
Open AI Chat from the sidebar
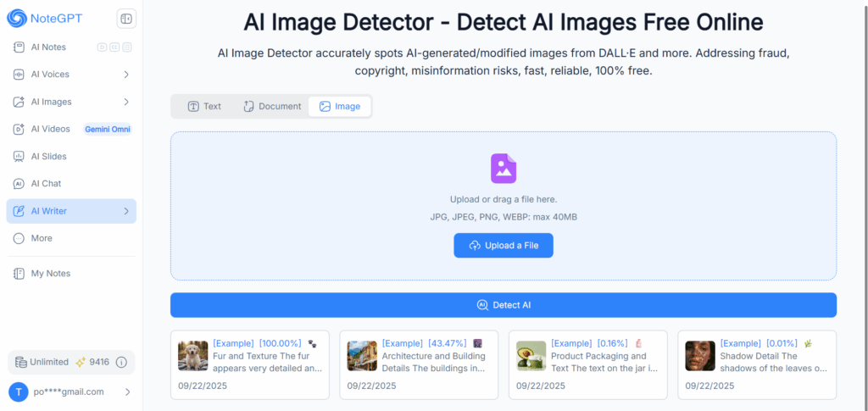point(71,184)
